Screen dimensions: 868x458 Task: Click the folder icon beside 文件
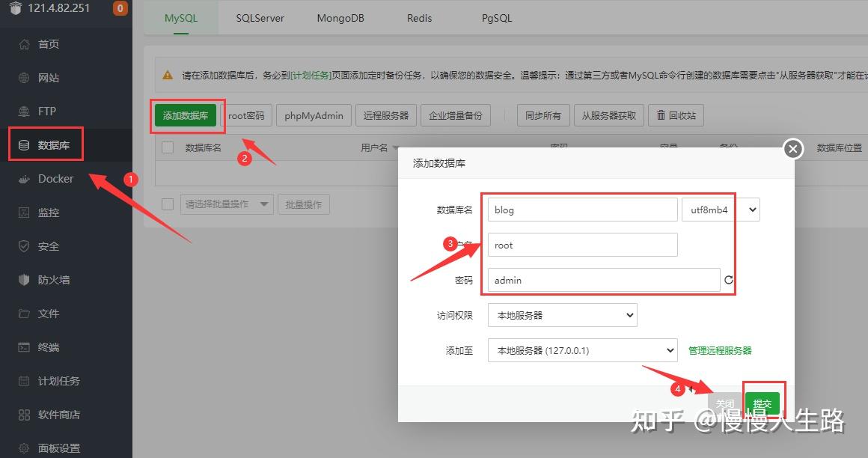tap(24, 314)
